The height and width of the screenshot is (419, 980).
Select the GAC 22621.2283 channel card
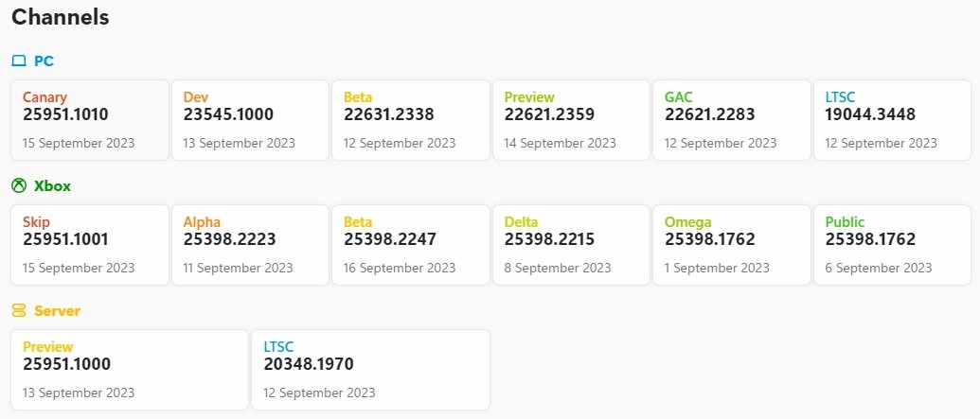pos(732,120)
